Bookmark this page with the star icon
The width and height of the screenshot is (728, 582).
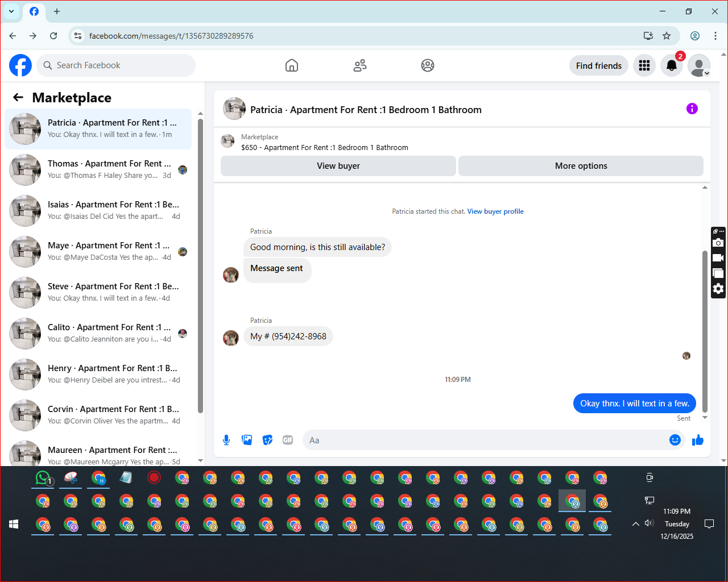coord(667,36)
